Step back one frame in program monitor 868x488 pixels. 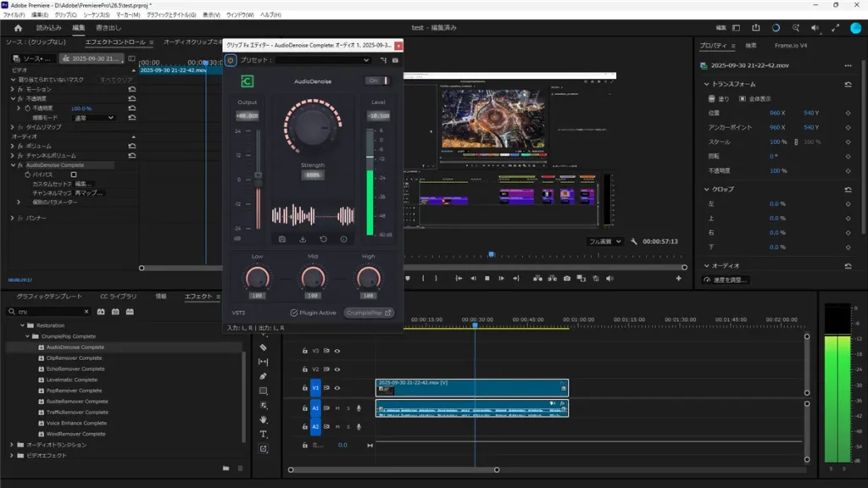(x=473, y=278)
